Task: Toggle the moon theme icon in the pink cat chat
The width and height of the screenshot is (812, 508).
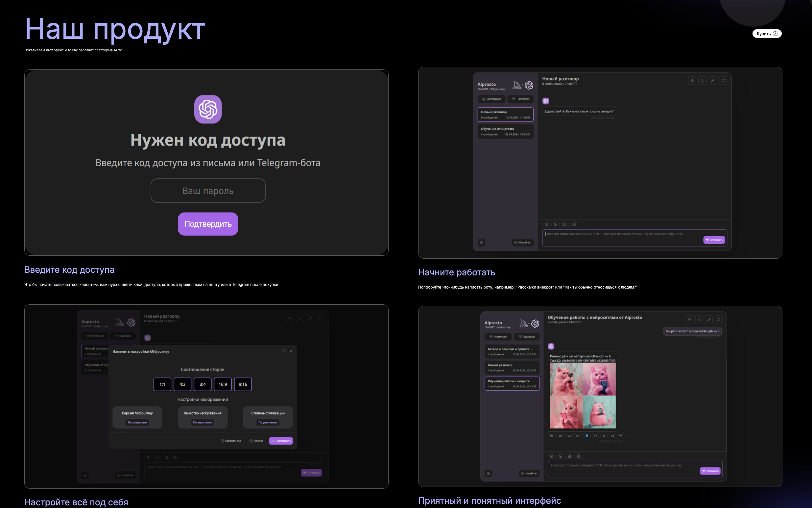Action: click(x=560, y=456)
